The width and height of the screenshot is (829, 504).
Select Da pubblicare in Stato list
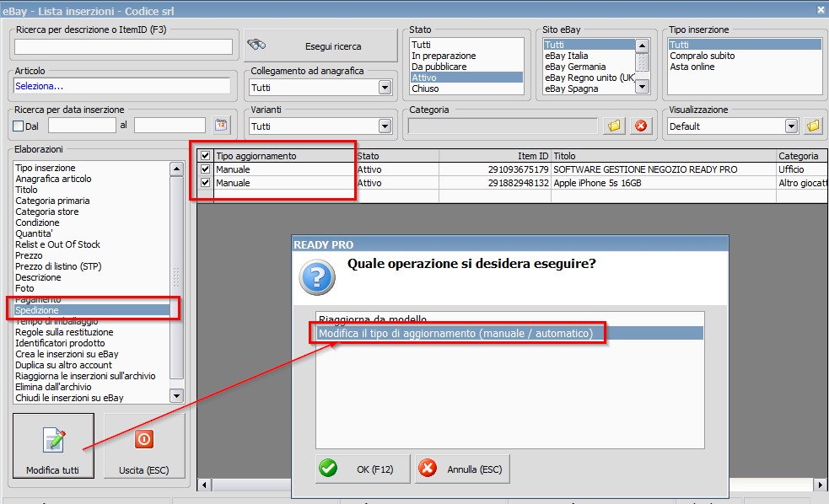coord(466,67)
